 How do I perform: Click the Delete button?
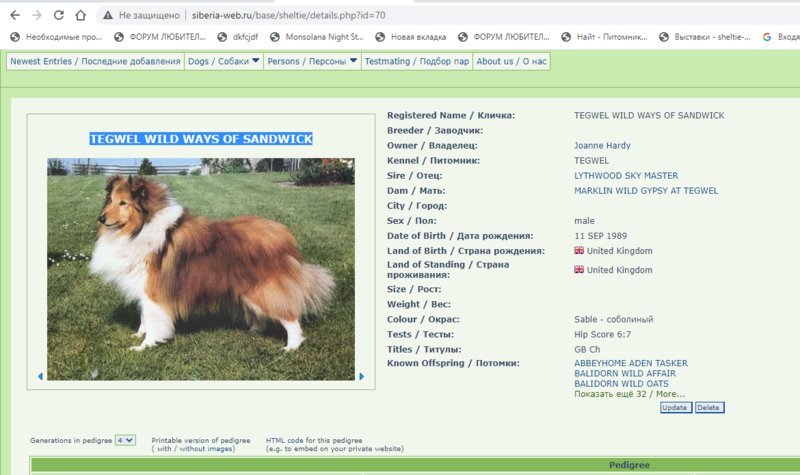[709, 408]
